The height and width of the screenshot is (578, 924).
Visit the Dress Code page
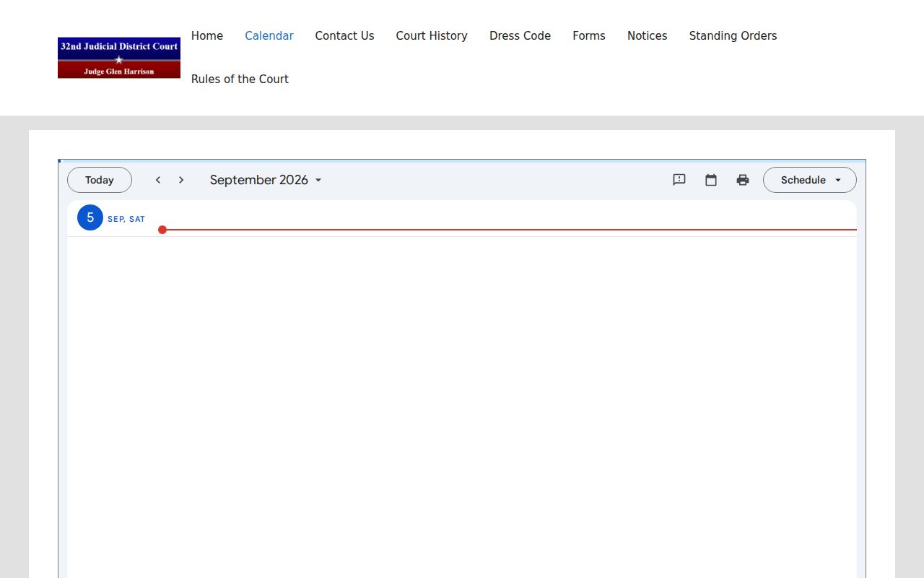(520, 36)
